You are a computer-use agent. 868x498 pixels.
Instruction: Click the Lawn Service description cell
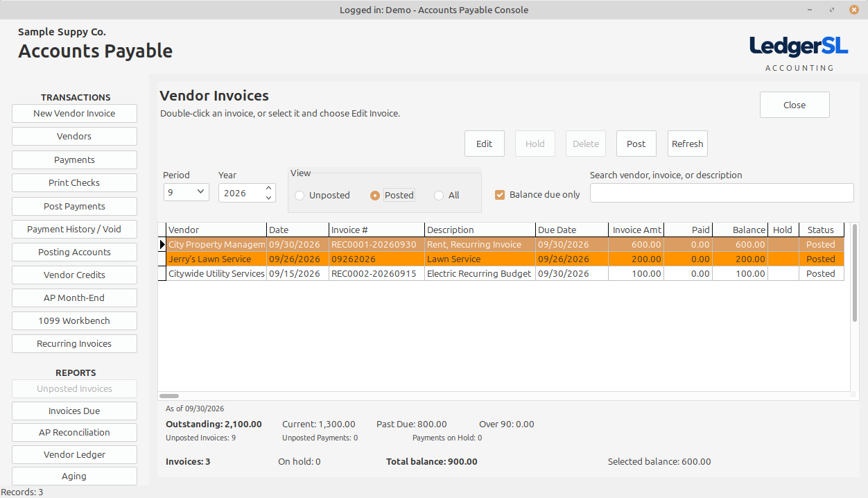point(480,259)
